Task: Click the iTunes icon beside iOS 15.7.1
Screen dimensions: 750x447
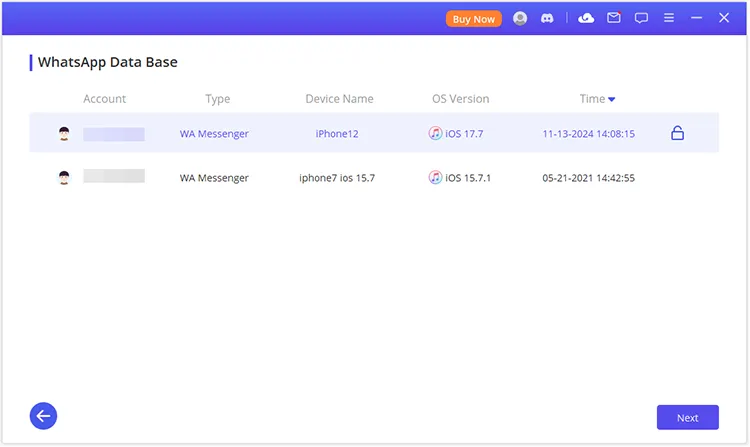Action: tap(435, 177)
